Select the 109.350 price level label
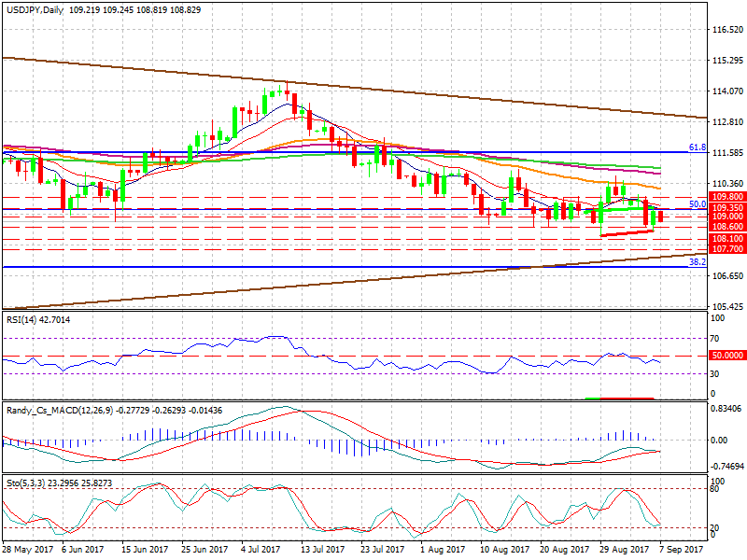 [727, 207]
